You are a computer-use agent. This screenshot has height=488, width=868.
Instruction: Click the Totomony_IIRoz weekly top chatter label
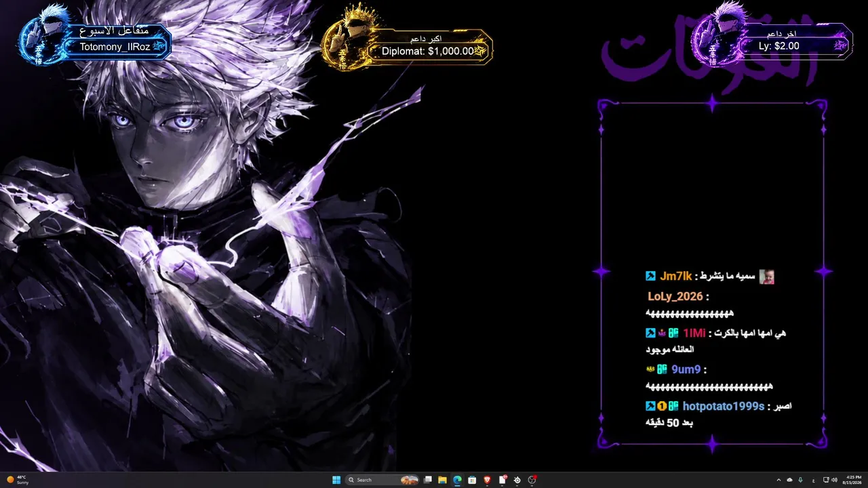click(x=115, y=47)
